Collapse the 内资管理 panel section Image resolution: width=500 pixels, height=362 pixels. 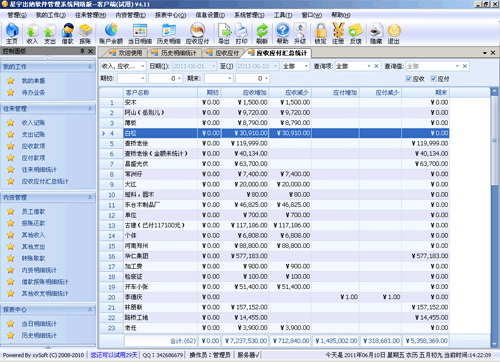click(x=90, y=197)
